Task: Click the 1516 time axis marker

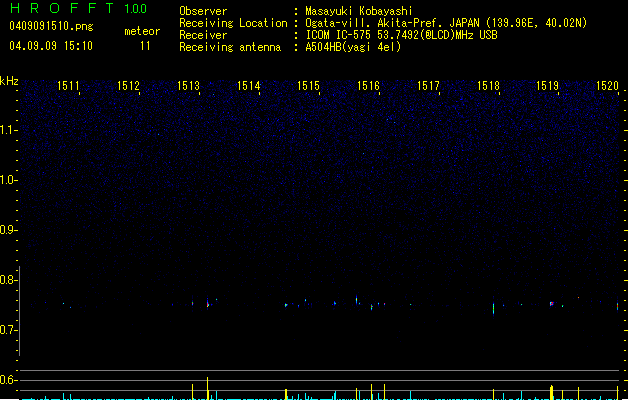Action: 368,86
